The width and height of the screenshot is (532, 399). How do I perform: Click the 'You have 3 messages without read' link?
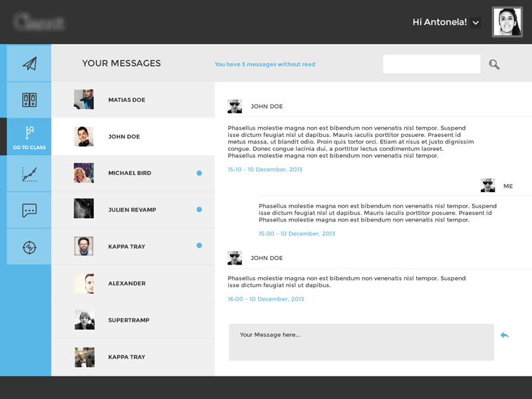pos(265,64)
